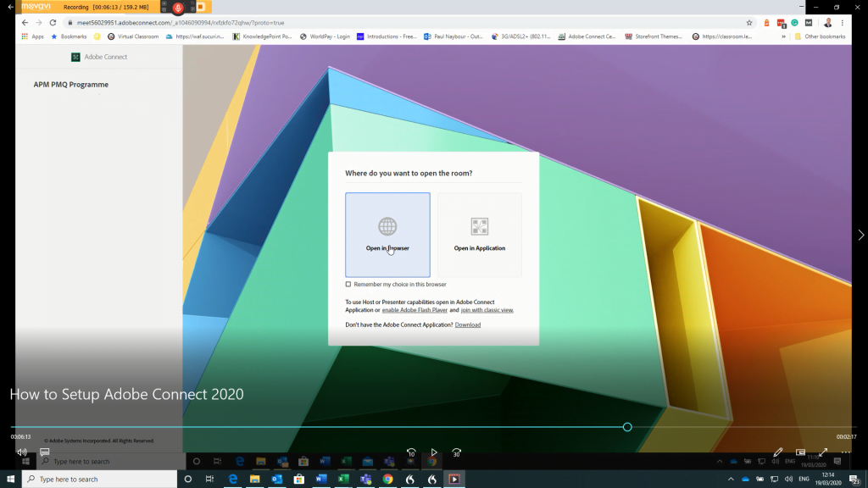Switch player to mini view
The width and height of the screenshot is (868, 488).
tap(800, 452)
